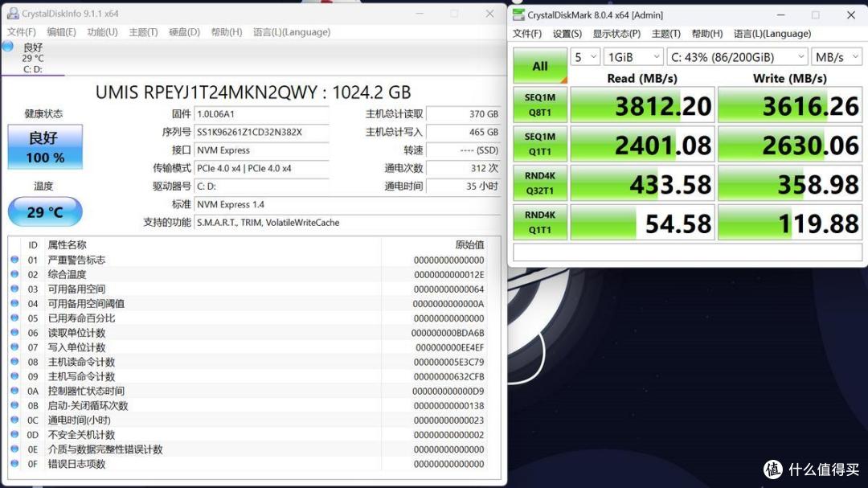Open 主题(T) menu in CrystalDiskMark

(666, 34)
